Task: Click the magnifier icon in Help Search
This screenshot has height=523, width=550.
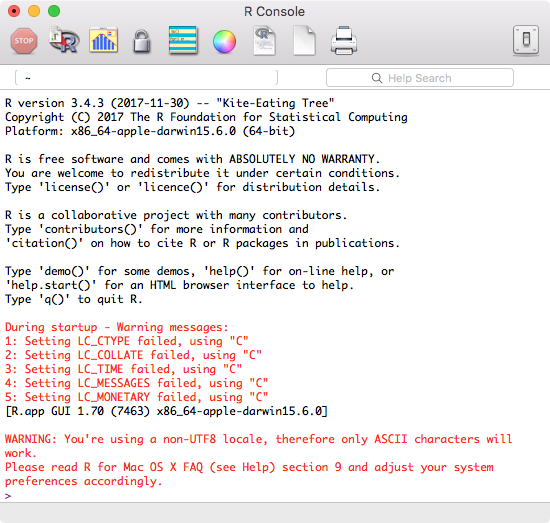Action: pos(377,78)
